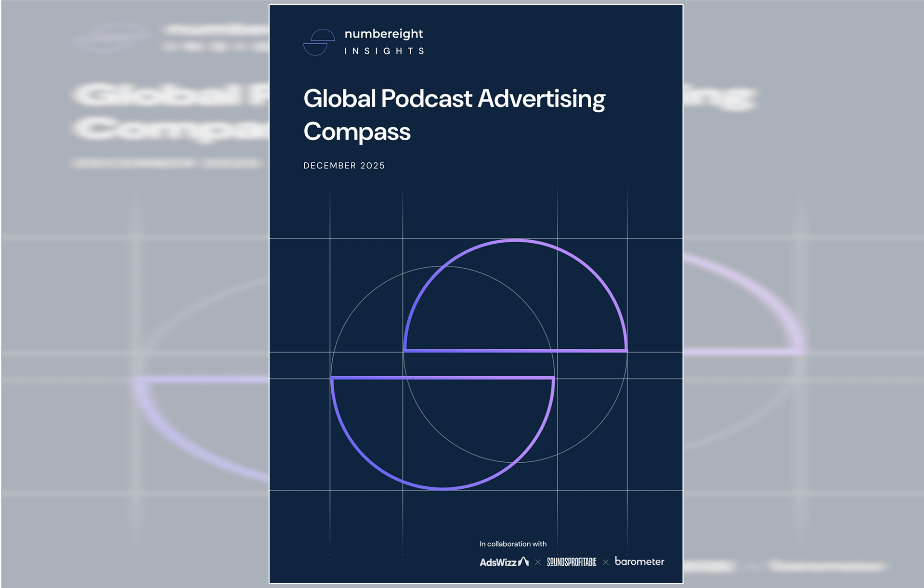The image size is (924, 588).
Task: Click the barometer logo
Action: coord(639,561)
